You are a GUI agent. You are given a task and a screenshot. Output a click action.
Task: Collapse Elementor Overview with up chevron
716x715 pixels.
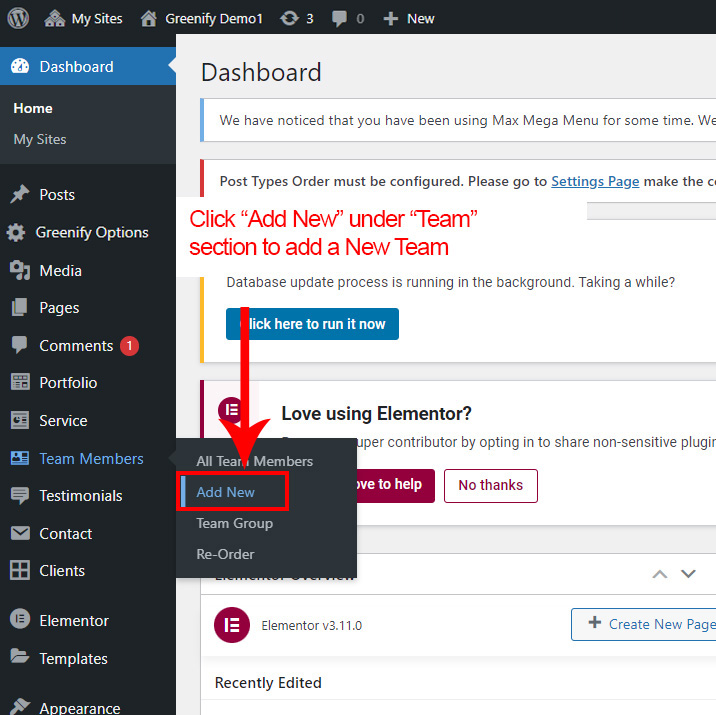659,574
